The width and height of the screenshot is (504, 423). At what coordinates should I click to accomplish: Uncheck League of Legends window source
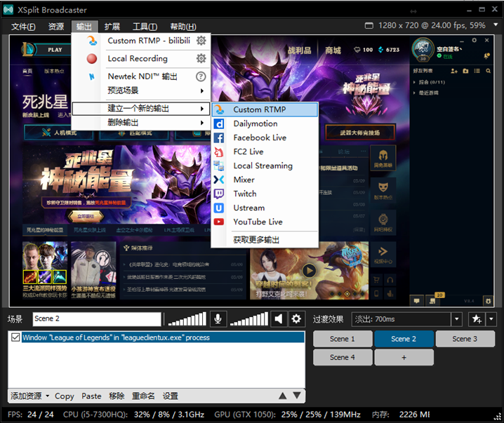coord(15,337)
